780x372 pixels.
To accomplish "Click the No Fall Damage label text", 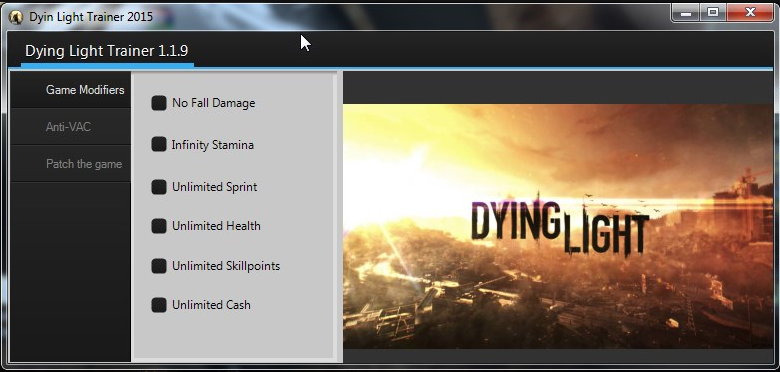I will click(213, 103).
